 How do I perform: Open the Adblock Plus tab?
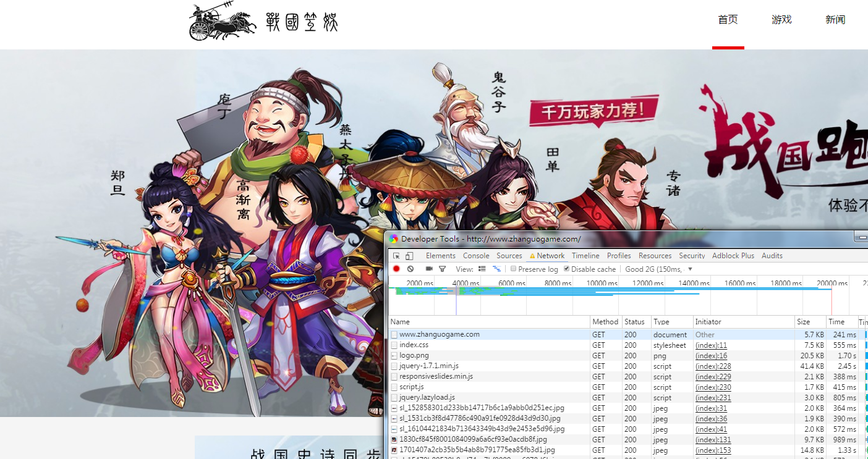click(x=733, y=256)
